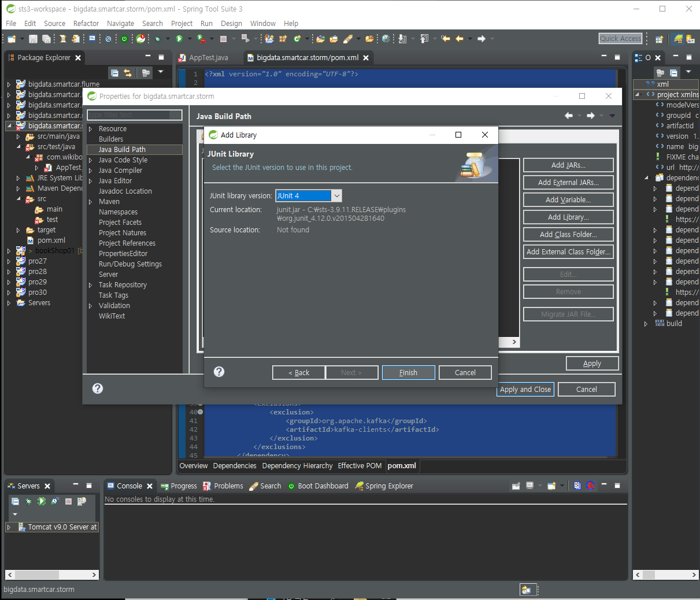Click the Open Perspective icon near Quick Access

659,39
